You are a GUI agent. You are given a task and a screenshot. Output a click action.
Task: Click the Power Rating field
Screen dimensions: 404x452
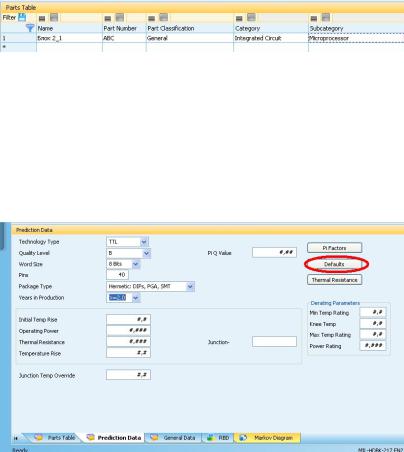(x=373, y=345)
